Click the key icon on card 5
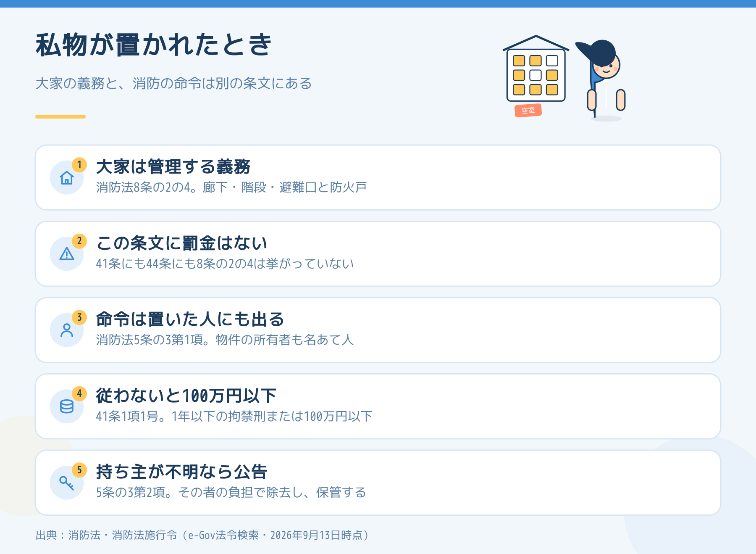Screen dimensions: 756x554 click(x=67, y=483)
